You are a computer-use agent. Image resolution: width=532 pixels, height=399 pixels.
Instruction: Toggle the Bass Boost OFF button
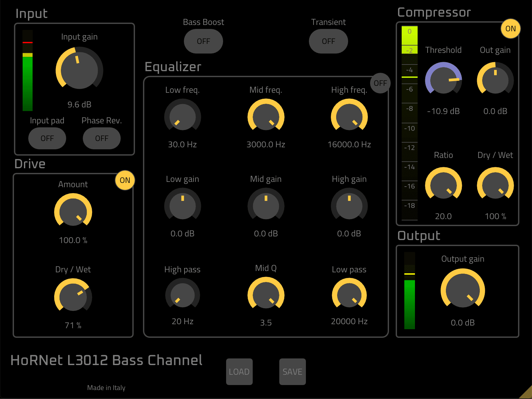(203, 41)
